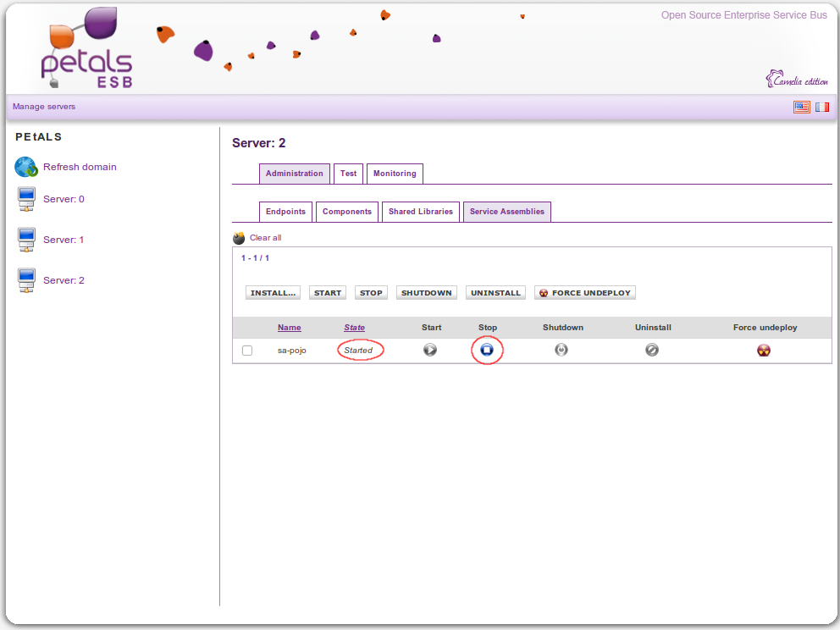Open the Shared Libraries tab
The image size is (840, 630).
pyautogui.click(x=421, y=212)
